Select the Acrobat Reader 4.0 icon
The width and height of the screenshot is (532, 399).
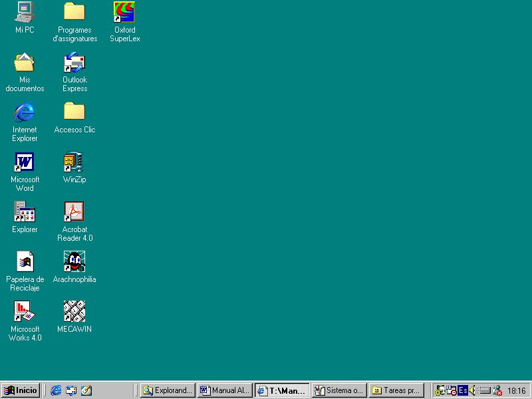pyautogui.click(x=74, y=212)
